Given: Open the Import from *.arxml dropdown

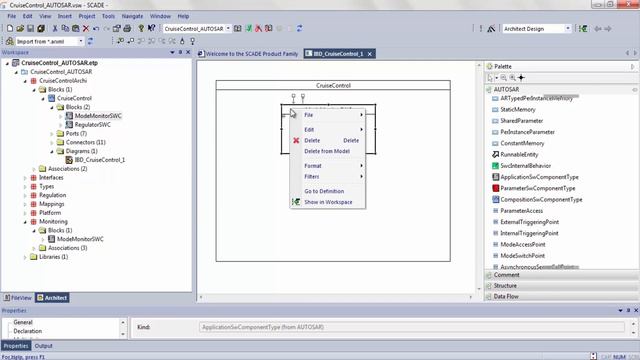Looking at the screenshot, I should point(81,41).
